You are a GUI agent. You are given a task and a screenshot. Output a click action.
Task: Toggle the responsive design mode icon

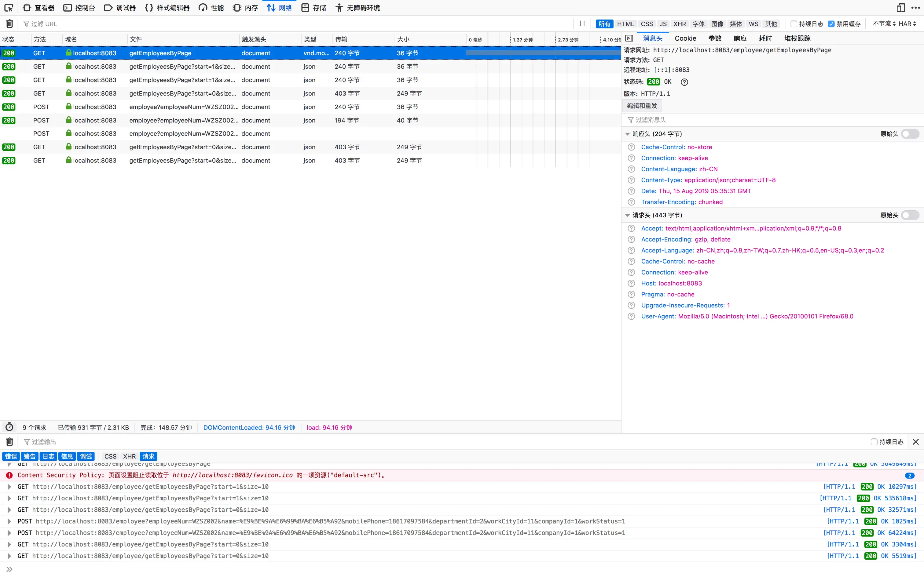[x=901, y=8]
